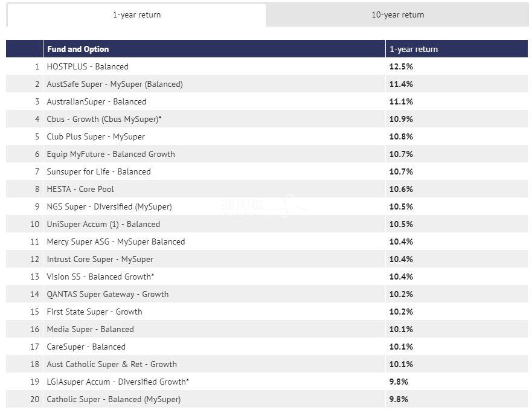
Task: Click the Fund and Option column header
Action: [x=78, y=49]
